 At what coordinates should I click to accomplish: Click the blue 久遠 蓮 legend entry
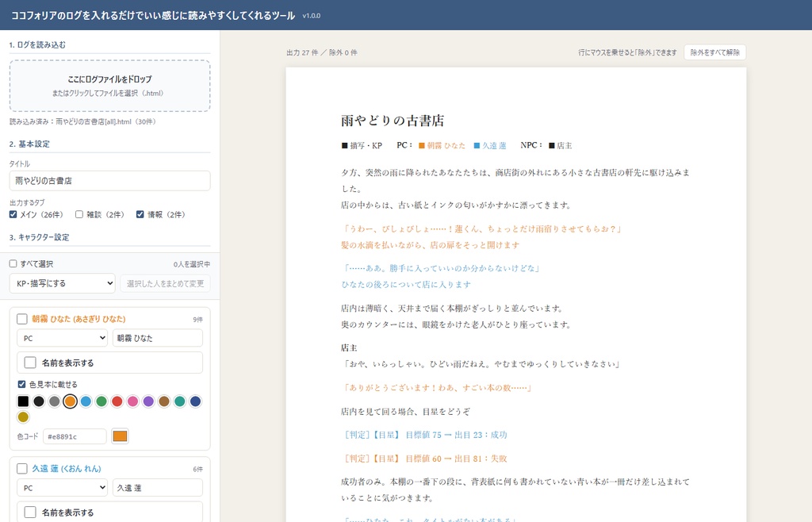[490, 145]
